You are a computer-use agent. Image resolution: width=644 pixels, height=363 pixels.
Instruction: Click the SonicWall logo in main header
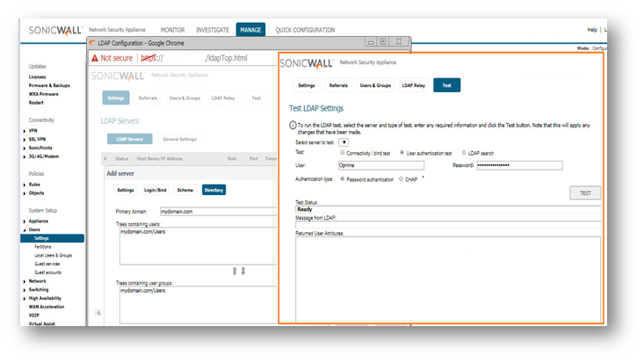(56, 30)
